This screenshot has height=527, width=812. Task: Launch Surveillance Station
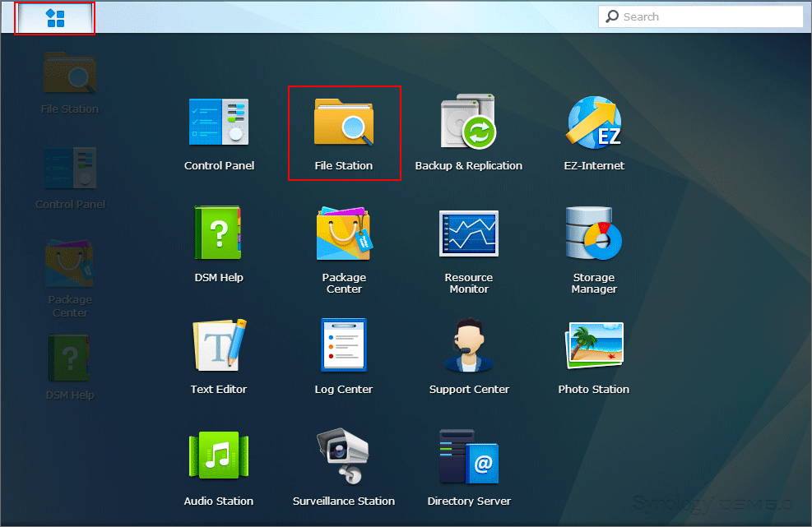pyautogui.click(x=344, y=468)
